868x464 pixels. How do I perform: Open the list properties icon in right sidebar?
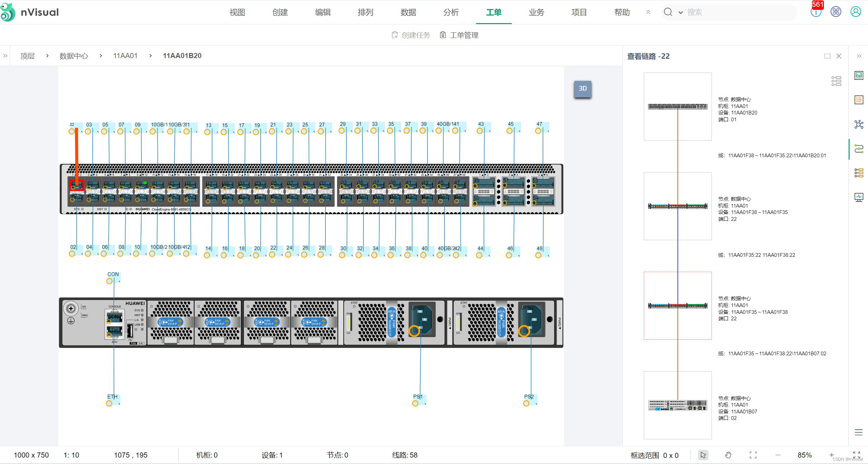tap(858, 100)
